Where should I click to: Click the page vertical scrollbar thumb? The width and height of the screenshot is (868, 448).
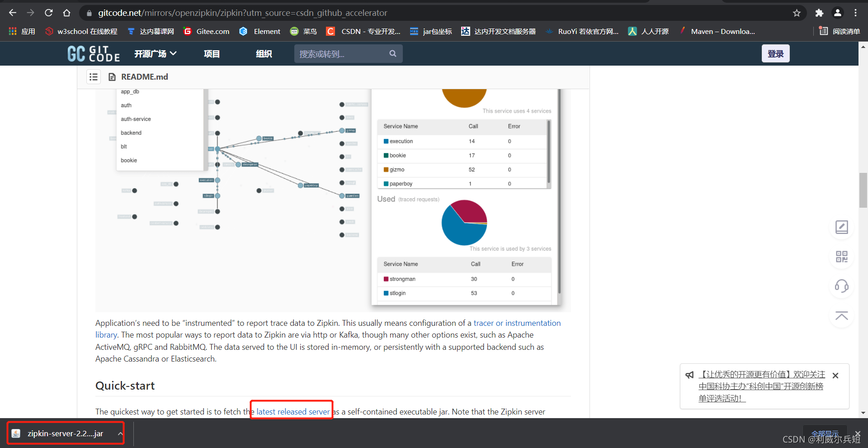point(863,190)
